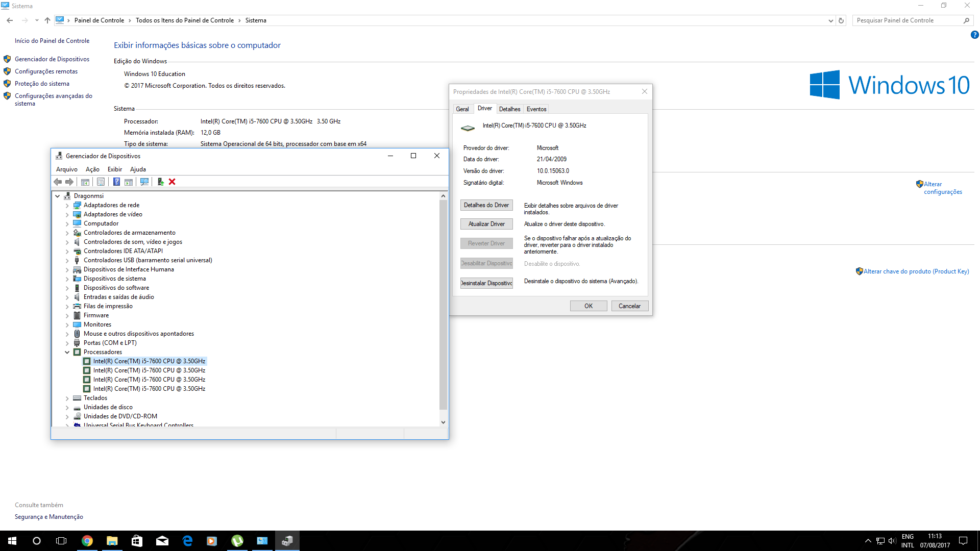Open Google Chrome from the taskbar

click(x=87, y=541)
